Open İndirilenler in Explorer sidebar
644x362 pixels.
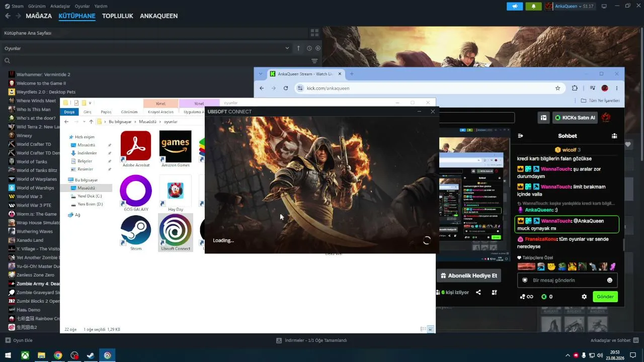tap(88, 153)
